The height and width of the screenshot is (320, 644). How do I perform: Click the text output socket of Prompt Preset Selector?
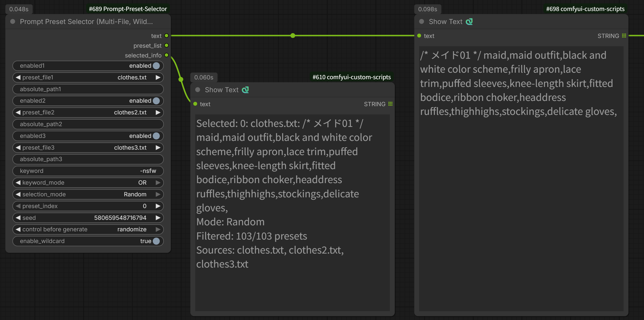coord(166,36)
